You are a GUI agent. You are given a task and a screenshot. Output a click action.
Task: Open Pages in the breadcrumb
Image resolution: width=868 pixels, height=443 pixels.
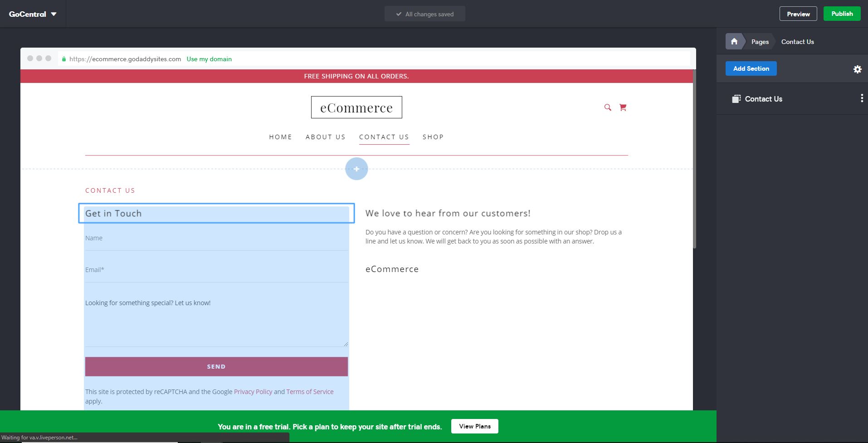pos(760,42)
